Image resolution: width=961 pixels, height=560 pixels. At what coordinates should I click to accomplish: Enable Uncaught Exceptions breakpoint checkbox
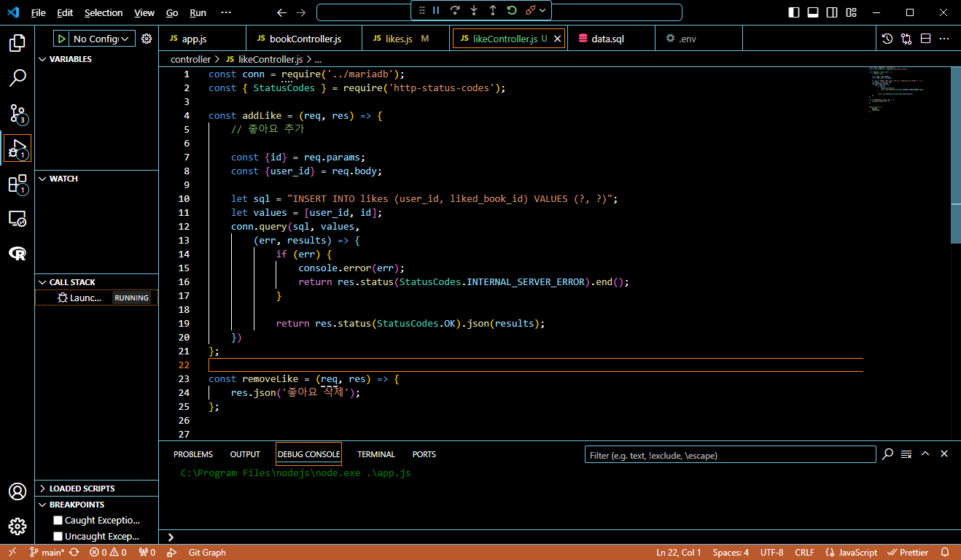[x=58, y=537]
